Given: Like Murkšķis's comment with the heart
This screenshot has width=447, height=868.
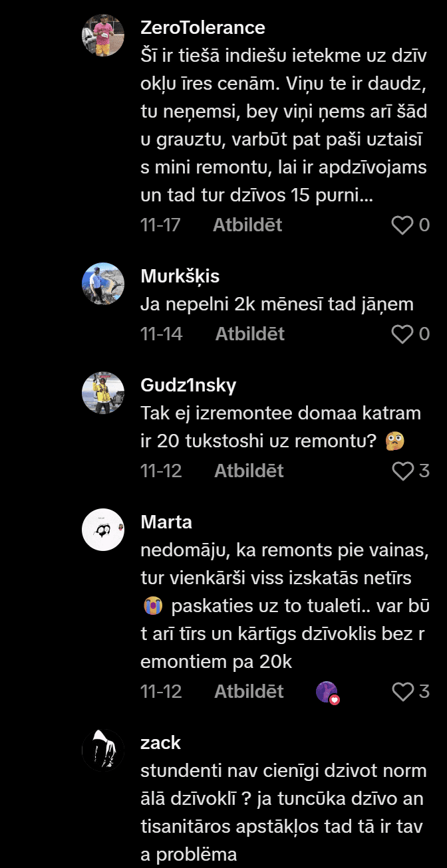Looking at the screenshot, I should 402,334.
